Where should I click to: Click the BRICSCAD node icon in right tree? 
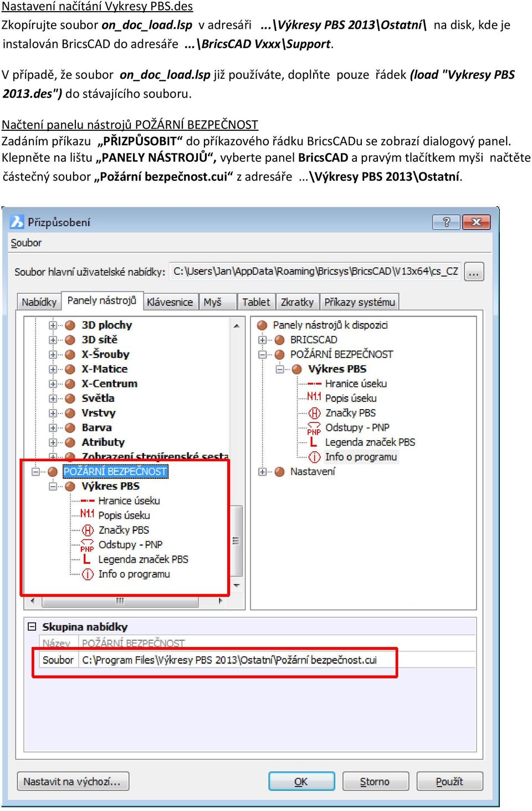tap(280, 340)
